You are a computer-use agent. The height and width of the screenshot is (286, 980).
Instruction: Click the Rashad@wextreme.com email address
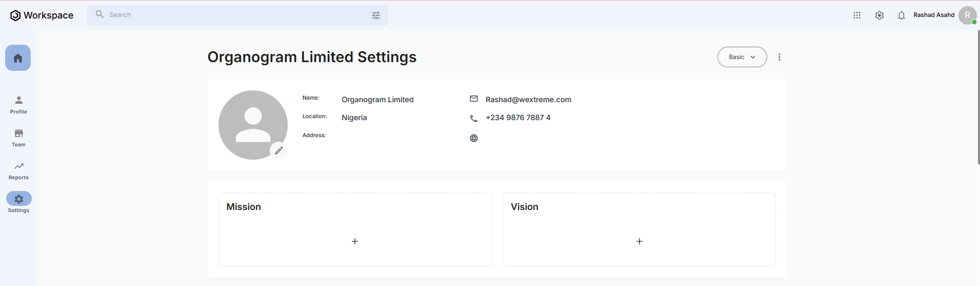pos(528,100)
